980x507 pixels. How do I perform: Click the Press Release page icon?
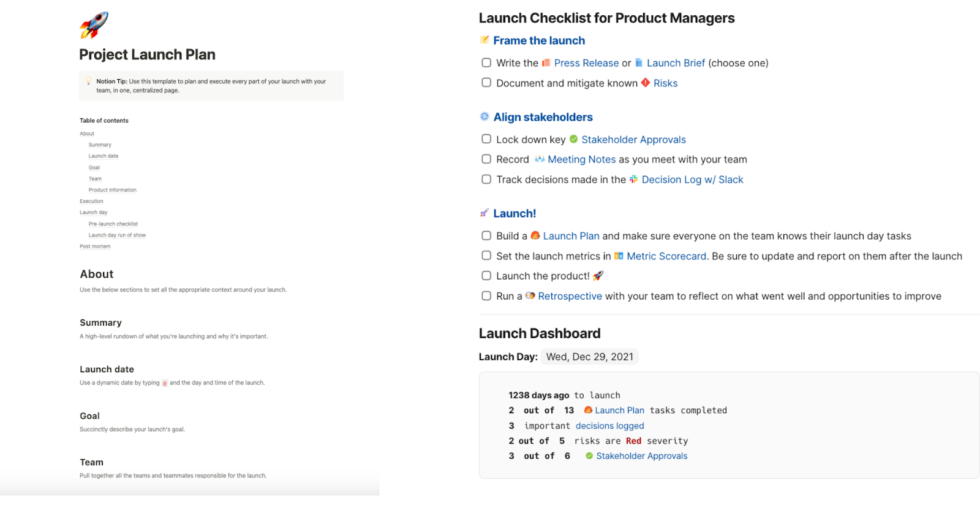pyautogui.click(x=546, y=63)
